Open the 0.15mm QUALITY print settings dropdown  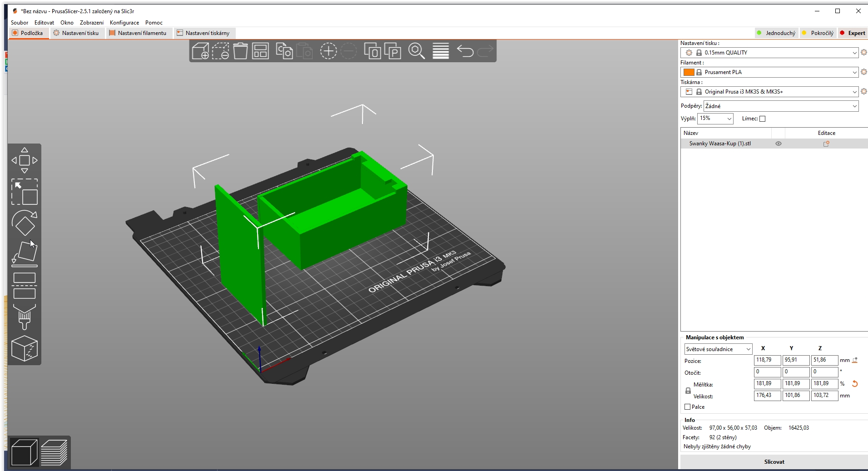point(769,53)
